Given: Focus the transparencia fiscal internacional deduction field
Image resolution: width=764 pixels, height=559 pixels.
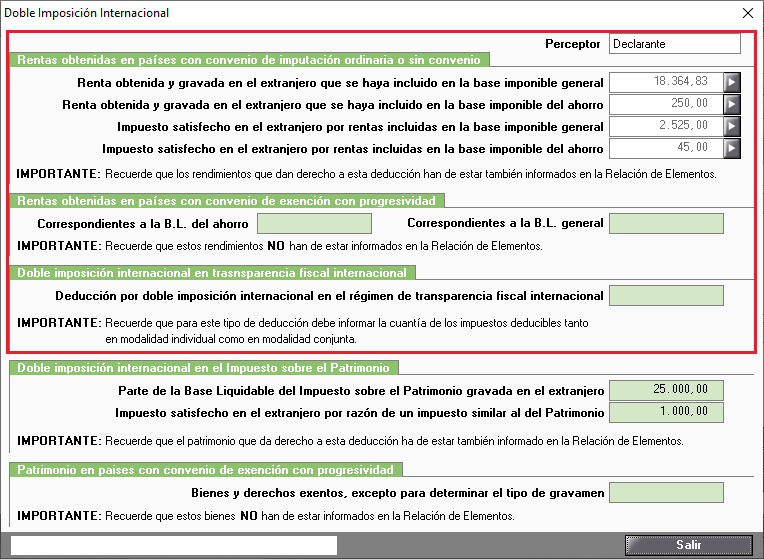Looking at the screenshot, I should pos(667,296).
